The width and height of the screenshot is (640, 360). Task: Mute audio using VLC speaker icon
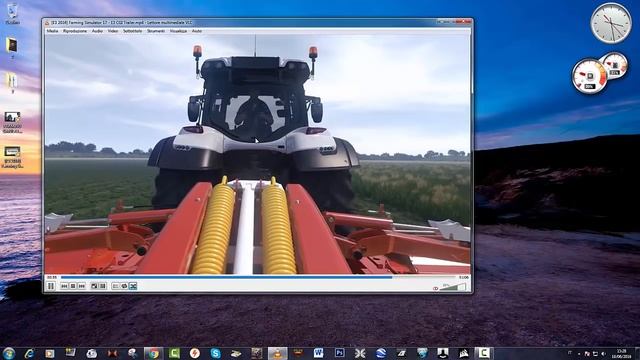point(436,288)
